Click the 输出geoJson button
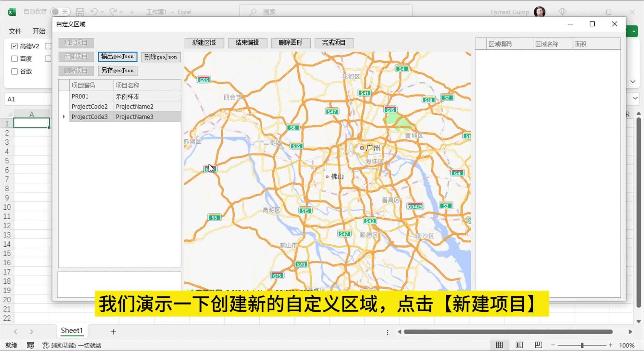This screenshot has width=644, height=351. [118, 57]
